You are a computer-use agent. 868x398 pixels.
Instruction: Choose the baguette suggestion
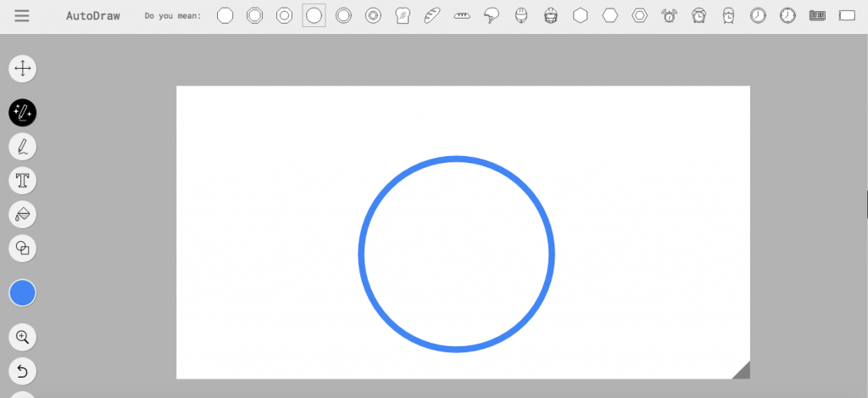(x=432, y=15)
